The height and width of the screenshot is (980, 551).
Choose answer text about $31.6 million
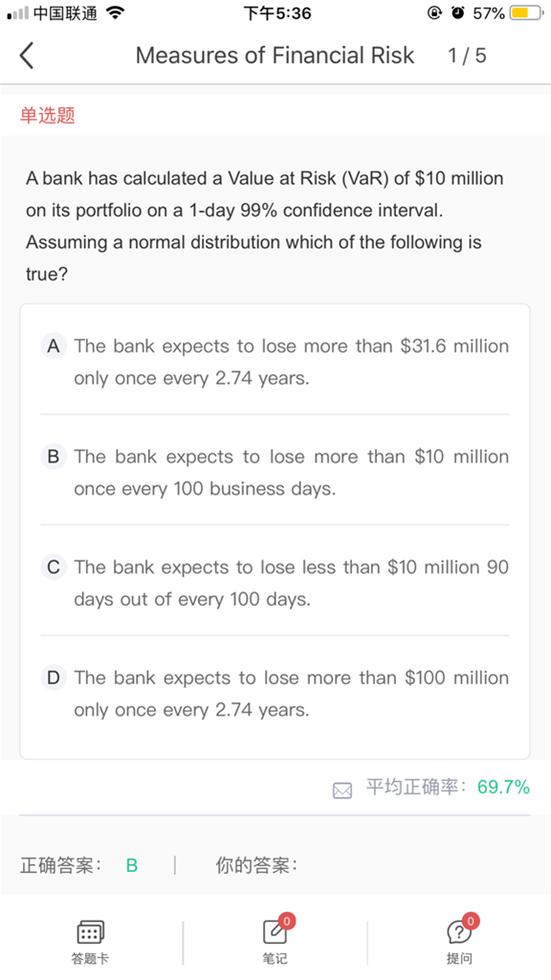[x=291, y=362]
